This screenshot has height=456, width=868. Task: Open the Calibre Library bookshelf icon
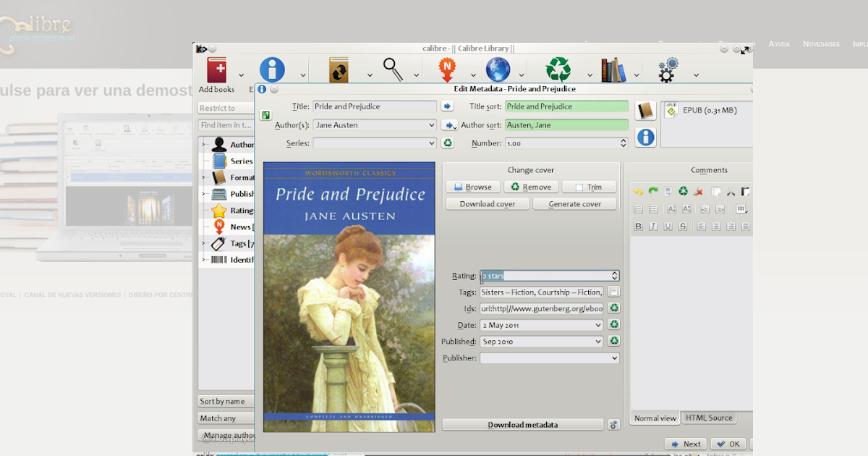[613, 70]
